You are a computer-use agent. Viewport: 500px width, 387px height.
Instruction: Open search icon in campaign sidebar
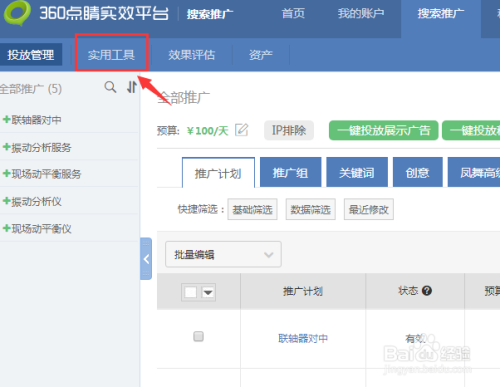coord(110,87)
